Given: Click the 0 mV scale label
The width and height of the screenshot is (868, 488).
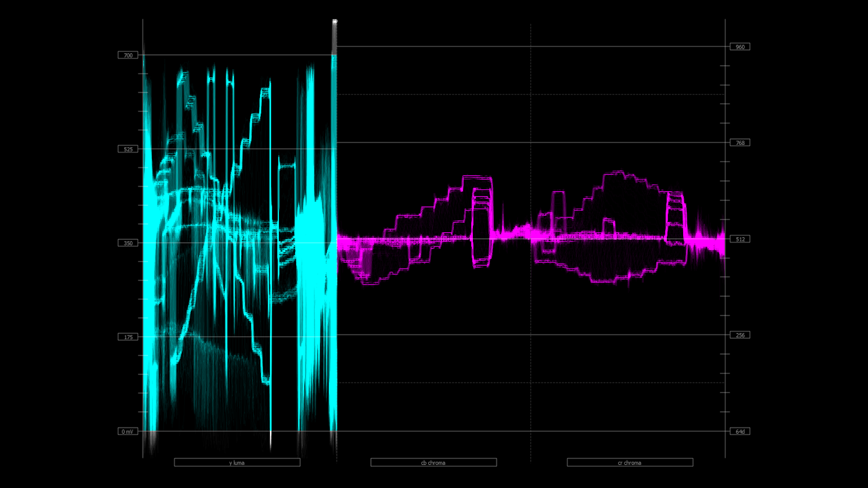Looking at the screenshot, I should coord(128,432).
